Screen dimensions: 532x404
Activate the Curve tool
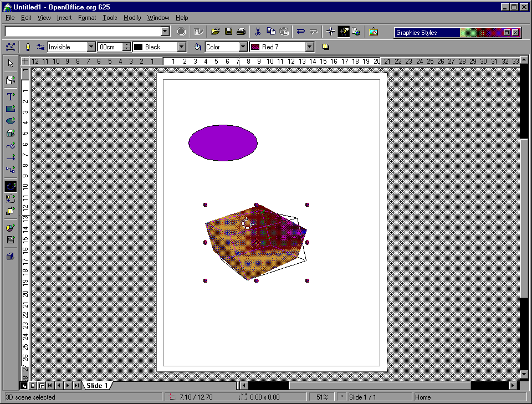pyautogui.click(x=10, y=145)
